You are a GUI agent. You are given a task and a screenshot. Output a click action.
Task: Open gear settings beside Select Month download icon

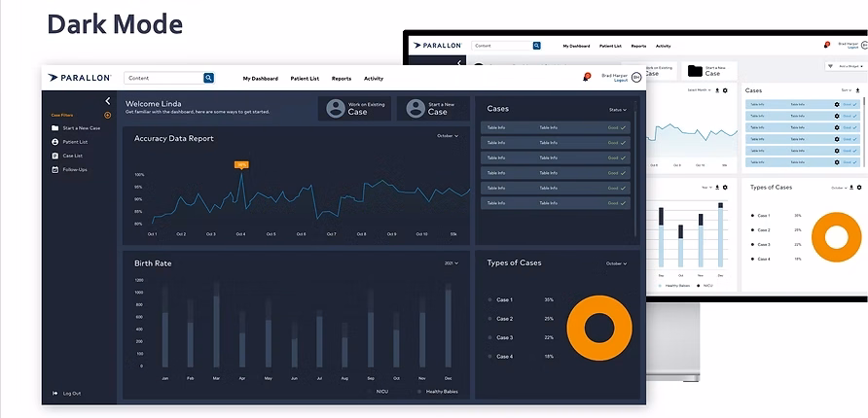(x=725, y=90)
